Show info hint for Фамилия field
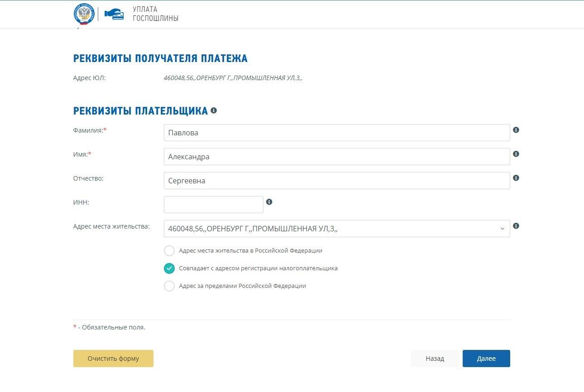Viewport: 584px width, 392px height. [x=516, y=130]
